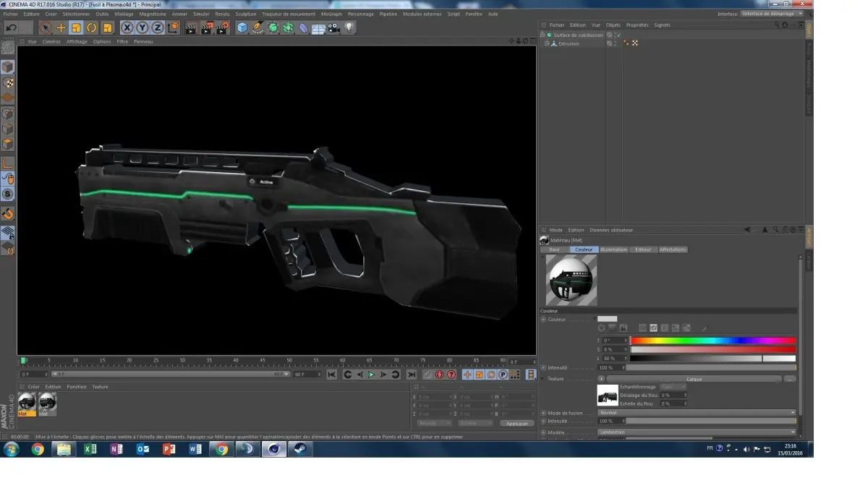Click the eyedropper color picker icon
This screenshot has height=488, width=868.
[x=705, y=328]
